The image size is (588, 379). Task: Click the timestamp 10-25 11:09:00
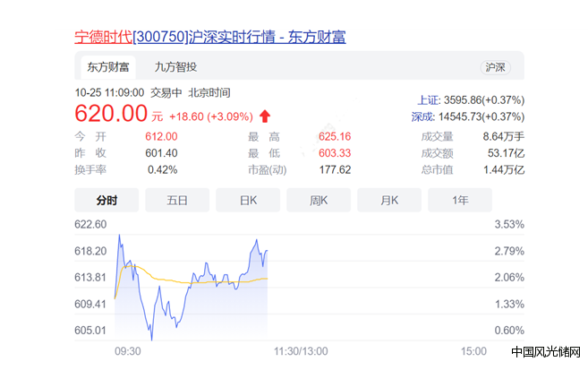click(x=109, y=92)
